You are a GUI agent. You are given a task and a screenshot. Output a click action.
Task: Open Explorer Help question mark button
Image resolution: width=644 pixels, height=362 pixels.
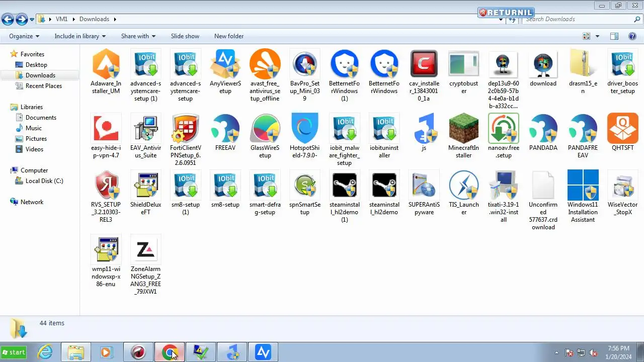pyautogui.click(x=632, y=36)
